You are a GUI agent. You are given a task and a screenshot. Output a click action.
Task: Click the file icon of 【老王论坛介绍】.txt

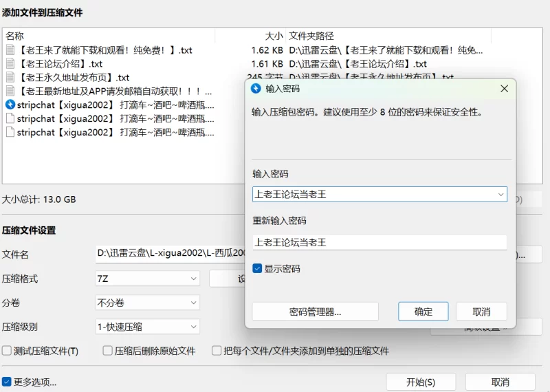click(x=10, y=63)
